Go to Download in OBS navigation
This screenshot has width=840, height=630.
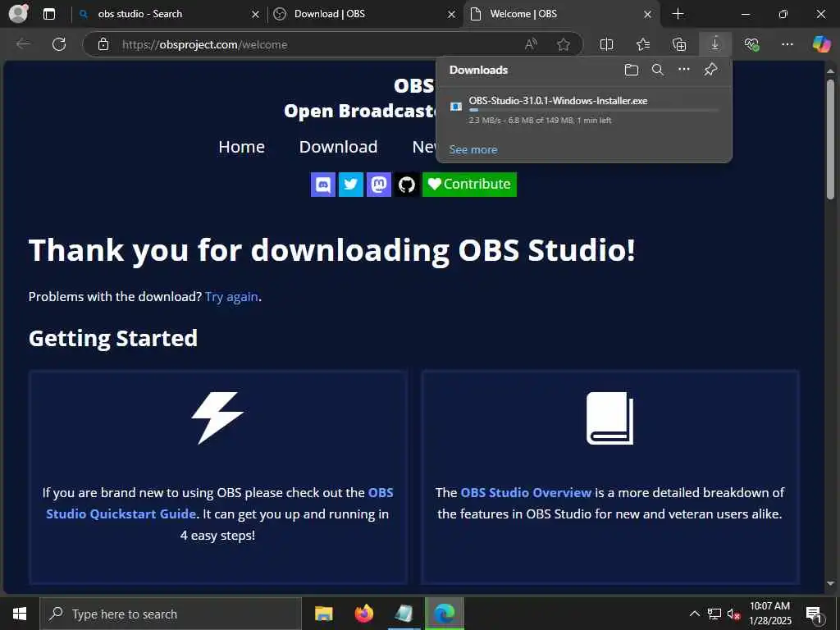[x=338, y=147]
